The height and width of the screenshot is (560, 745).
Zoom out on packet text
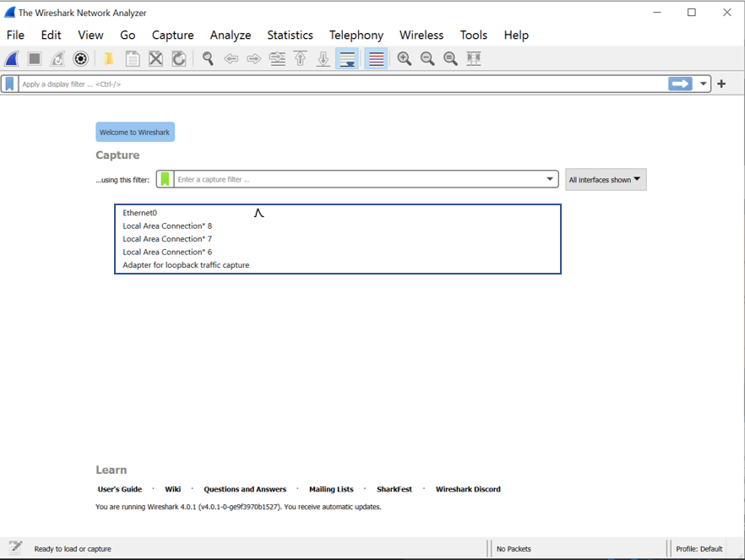427,58
